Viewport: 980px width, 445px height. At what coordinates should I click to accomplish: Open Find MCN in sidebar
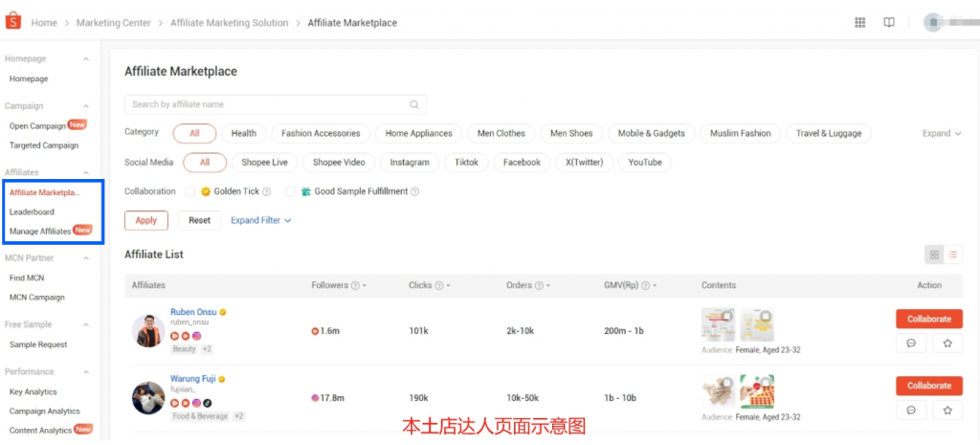pyautogui.click(x=27, y=278)
